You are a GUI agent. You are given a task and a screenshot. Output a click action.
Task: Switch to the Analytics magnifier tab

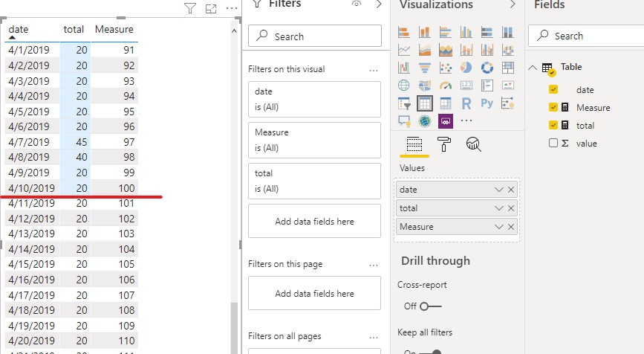point(474,144)
